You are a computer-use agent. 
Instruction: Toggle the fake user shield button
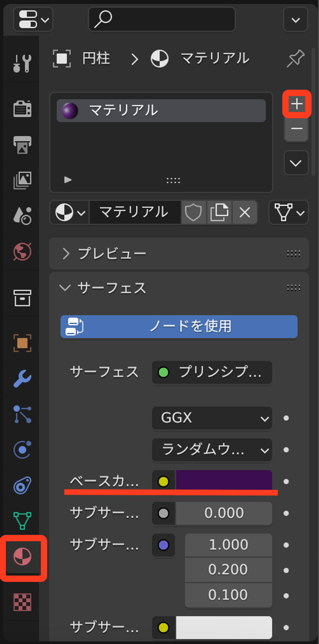click(x=193, y=212)
